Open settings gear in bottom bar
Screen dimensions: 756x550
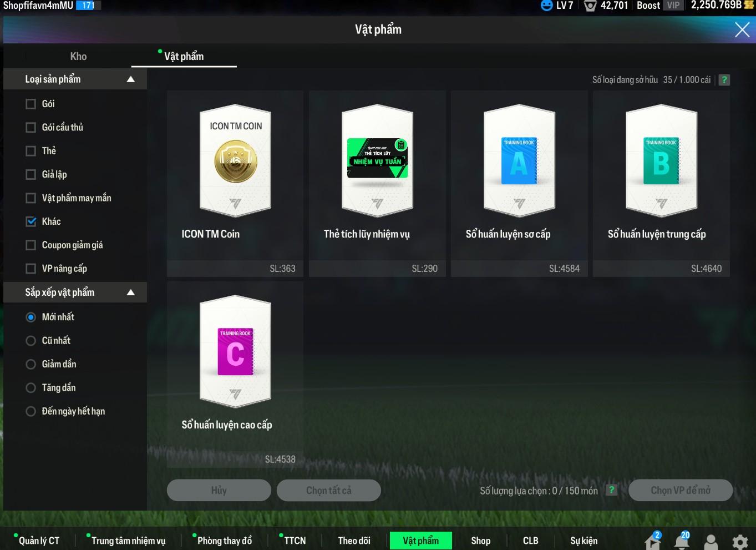[x=740, y=542]
